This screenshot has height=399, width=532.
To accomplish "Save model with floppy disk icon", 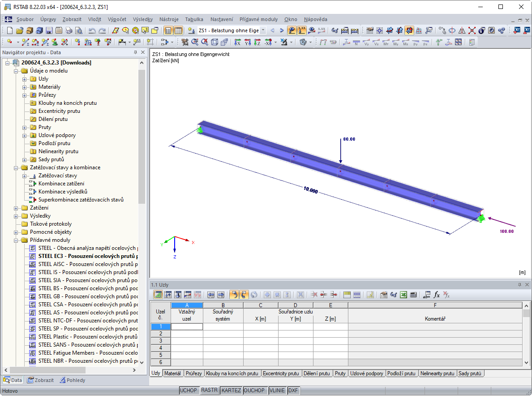I will [49, 30].
